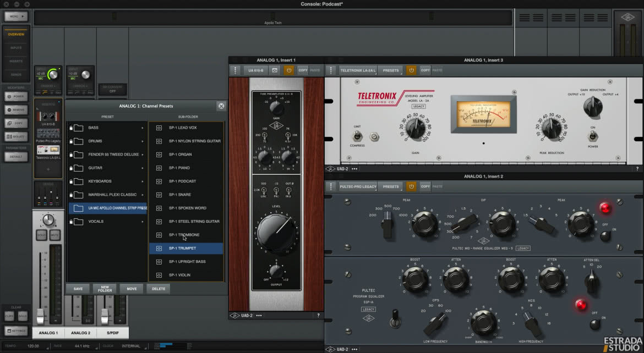The width and height of the screenshot is (644, 353).
Task: Click the DEFAULT parameters button
Action: click(16, 156)
